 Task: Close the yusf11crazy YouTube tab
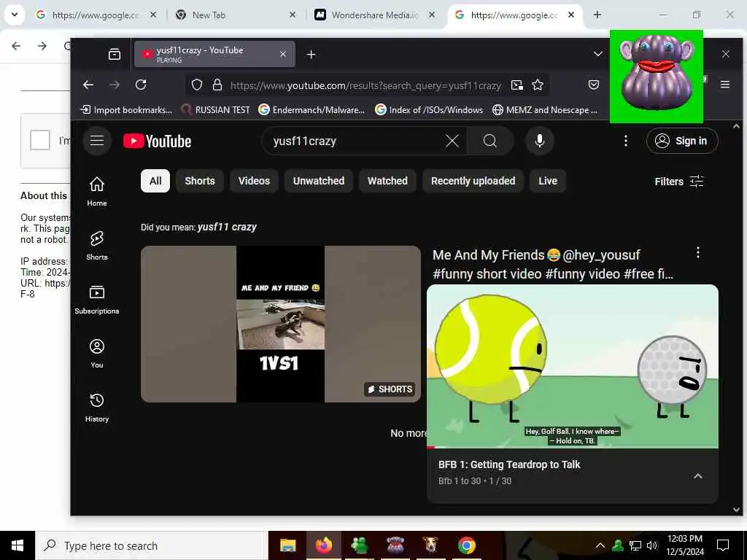(x=283, y=54)
